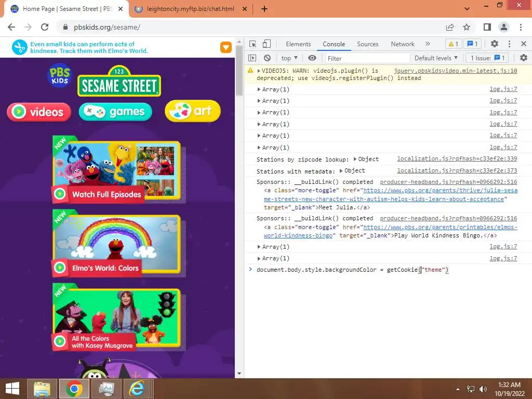Open Chrome three-dot menu
This screenshot has height=399, width=532.
521,27
